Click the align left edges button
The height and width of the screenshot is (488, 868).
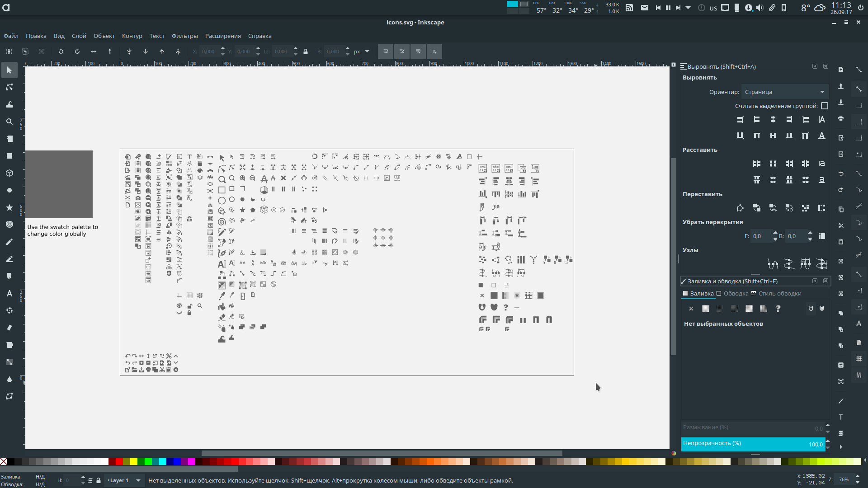click(x=757, y=119)
